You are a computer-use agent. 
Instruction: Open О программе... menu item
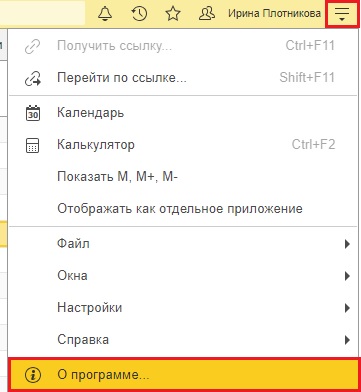click(184, 375)
